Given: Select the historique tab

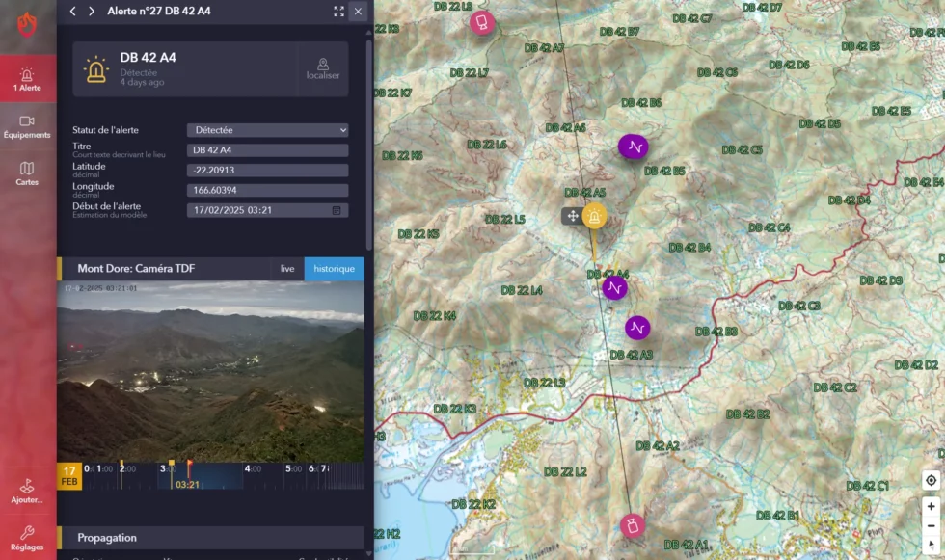Looking at the screenshot, I should [x=334, y=269].
